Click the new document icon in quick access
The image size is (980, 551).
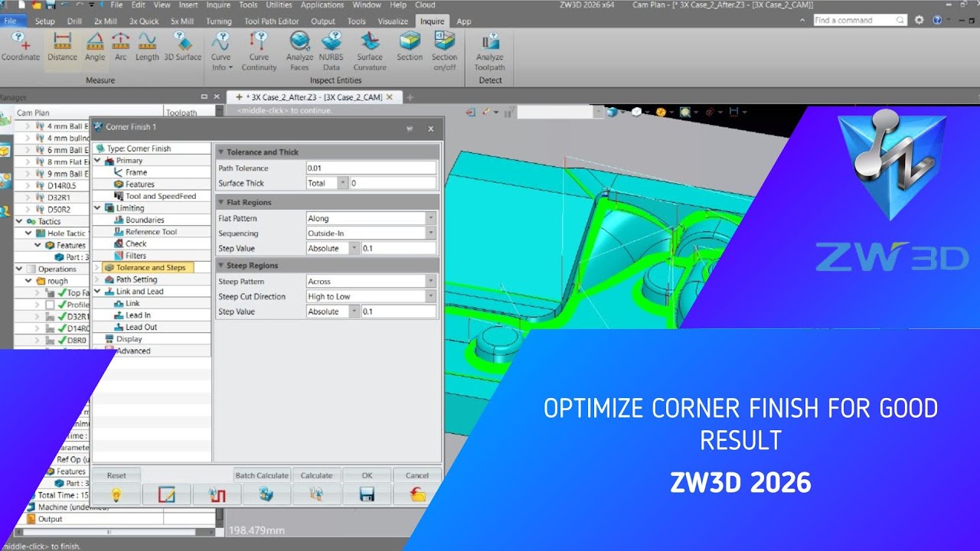point(23,5)
